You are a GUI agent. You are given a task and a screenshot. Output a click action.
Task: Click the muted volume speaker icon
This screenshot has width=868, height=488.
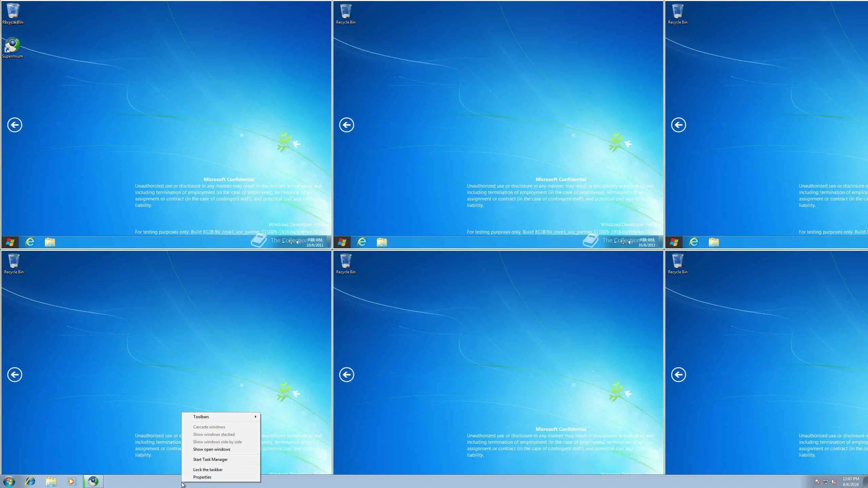point(834,482)
